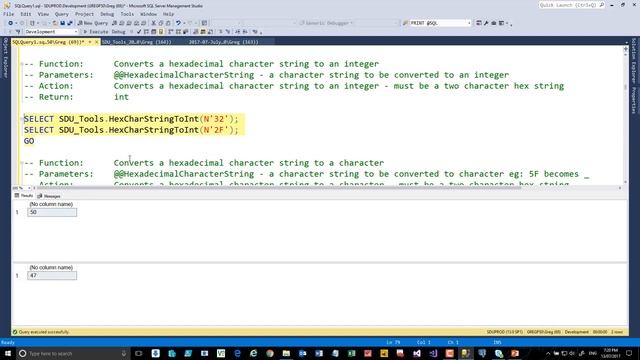Open the Object Explorer side panel

click(x=5, y=58)
